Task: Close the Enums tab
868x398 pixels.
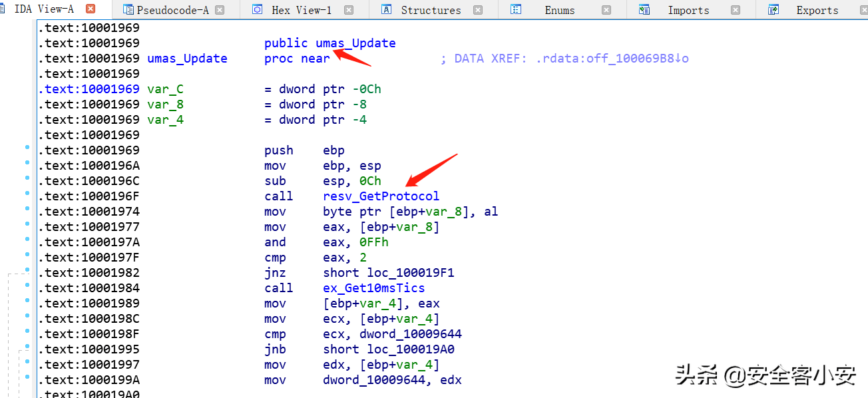Action: click(x=606, y=10)
